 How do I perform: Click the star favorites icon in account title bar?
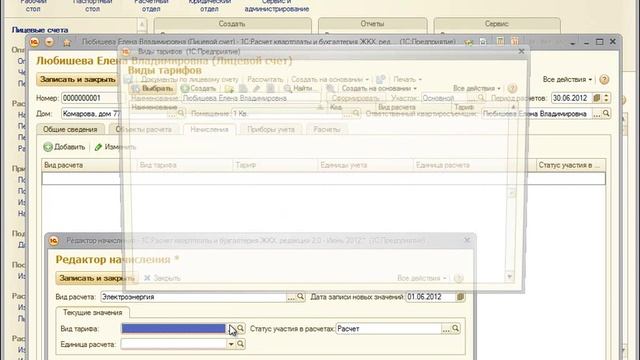click(67, 42)
